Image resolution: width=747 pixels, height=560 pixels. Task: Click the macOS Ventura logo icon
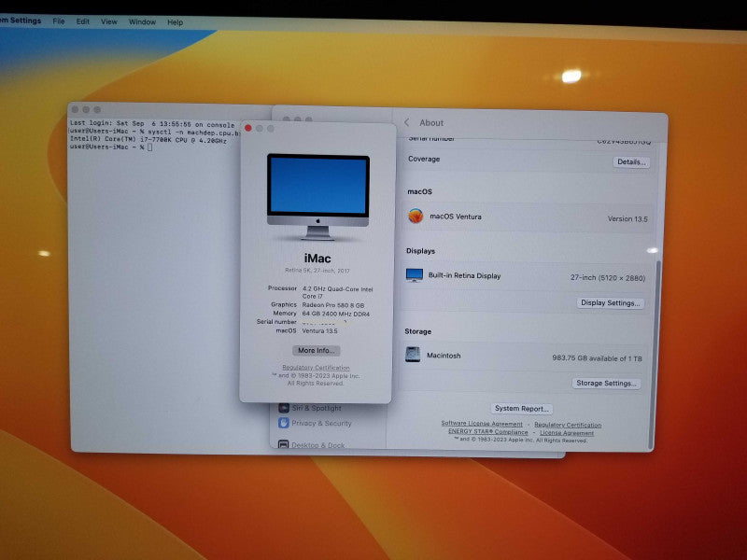416,217
